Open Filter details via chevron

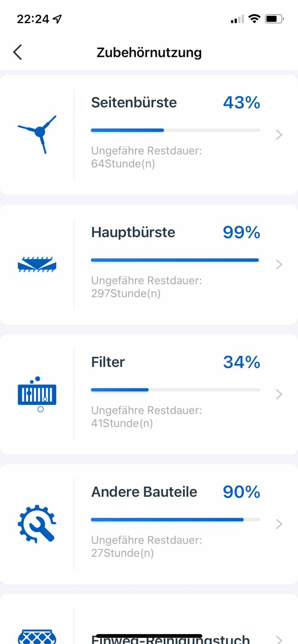(x=279, y=394)
